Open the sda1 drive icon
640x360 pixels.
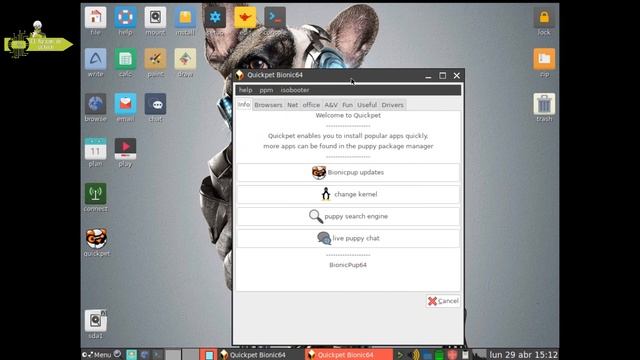tap(96, 320)
